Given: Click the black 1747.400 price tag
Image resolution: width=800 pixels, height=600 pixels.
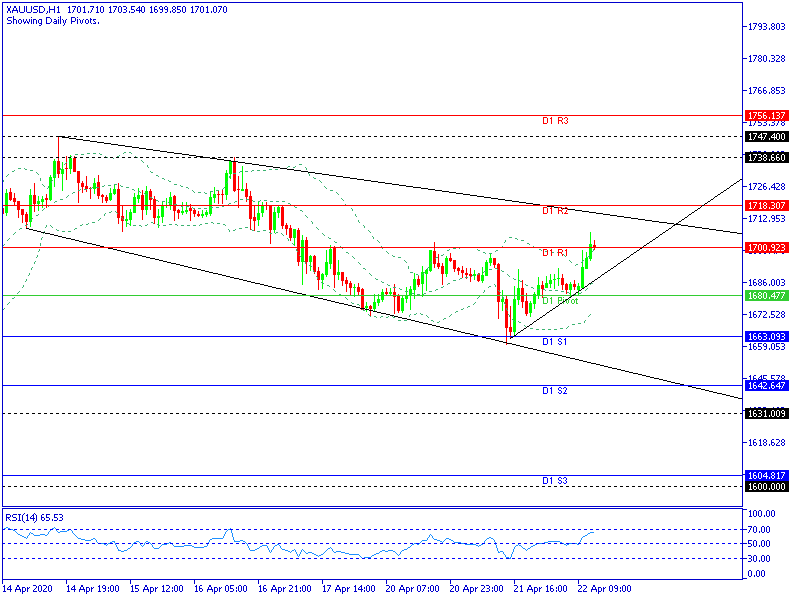Looking at the screenshot, I should 765,136.
